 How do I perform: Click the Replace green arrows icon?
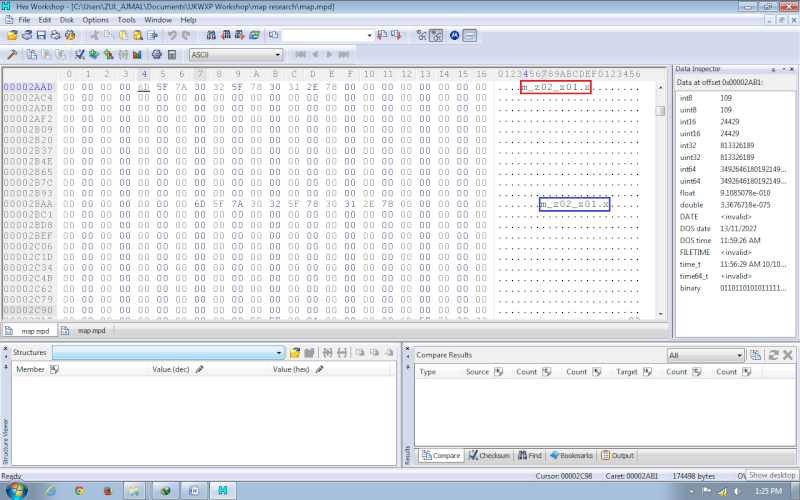click(254, 35)
